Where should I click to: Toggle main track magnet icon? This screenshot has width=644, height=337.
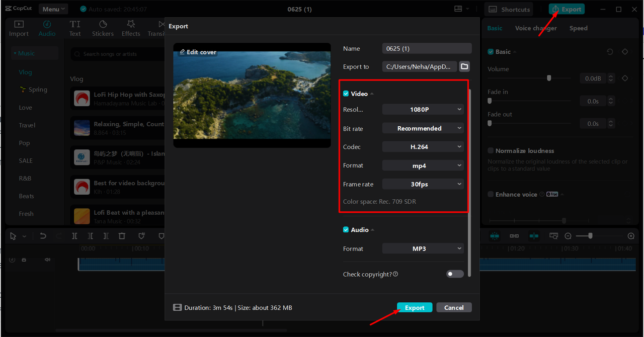(495, 235)
